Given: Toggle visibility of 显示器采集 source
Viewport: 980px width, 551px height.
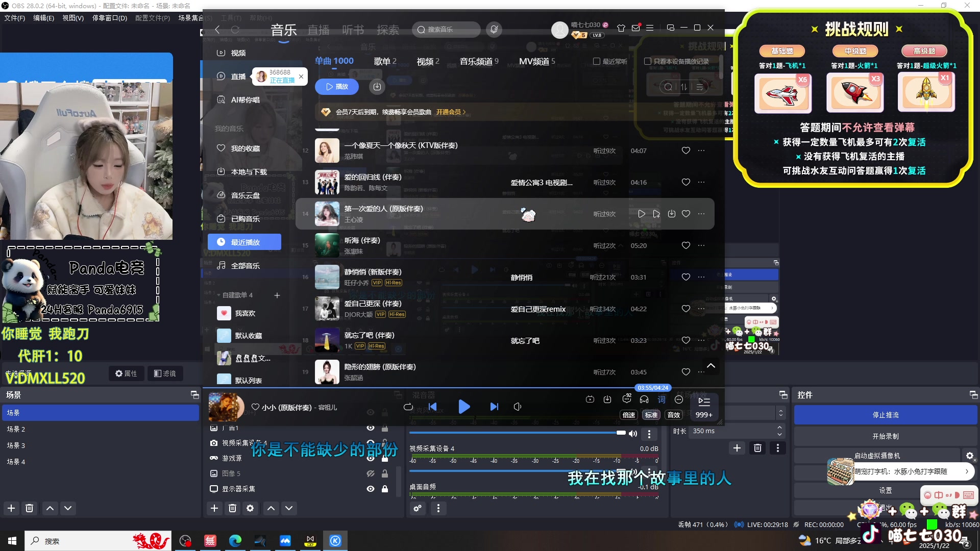Looking at the screenshot, I should pos(371,489).
